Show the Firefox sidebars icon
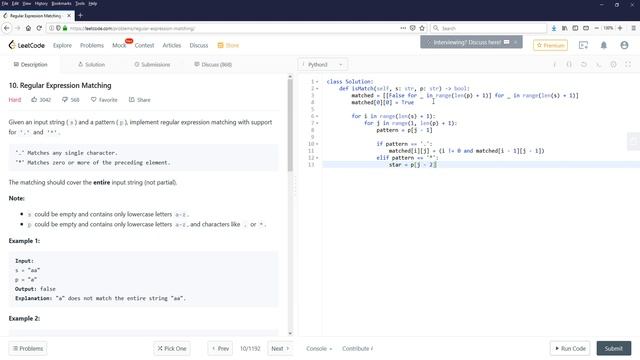Viewport: 640px width, 360px height. pyautogui.click(x=575, y=28)
